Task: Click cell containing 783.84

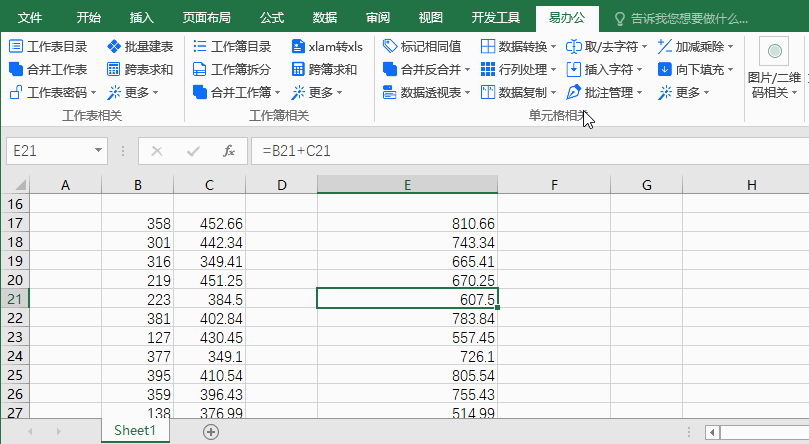Action: pyautogui.click(x=407, y=318)
